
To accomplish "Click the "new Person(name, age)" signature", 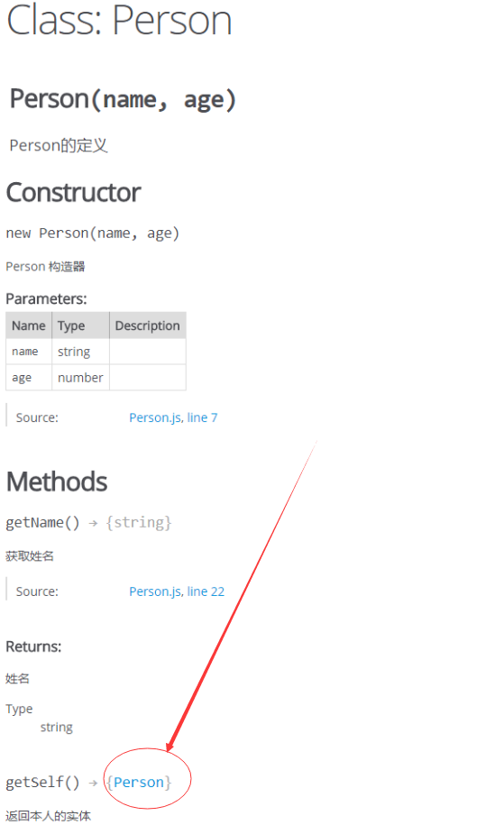I will point(93,234).
